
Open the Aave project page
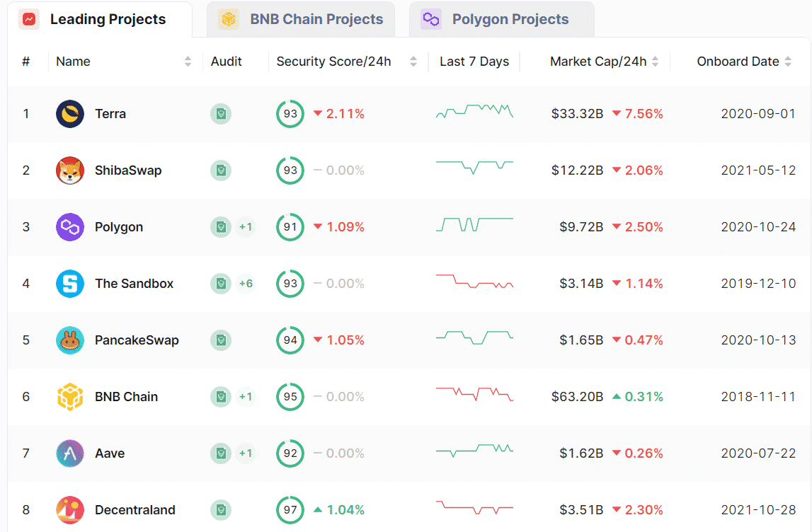[x=110, y=453]
